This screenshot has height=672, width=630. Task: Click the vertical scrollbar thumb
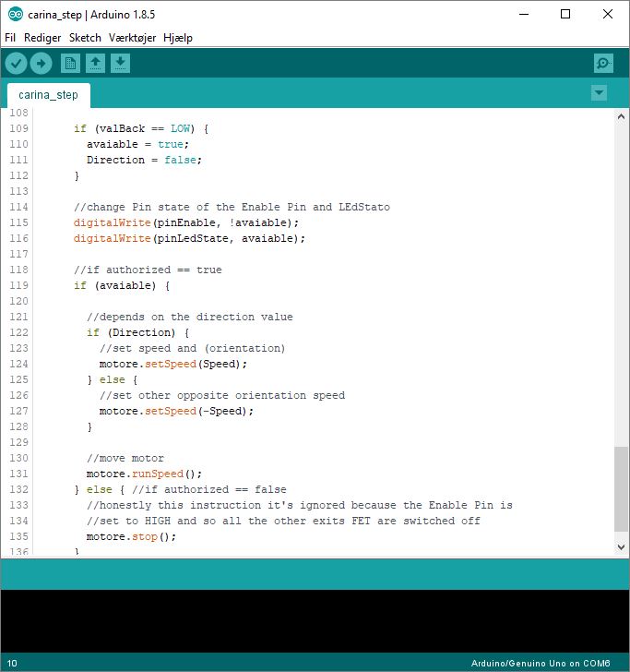pyautogui.click(x=621, y=488)
